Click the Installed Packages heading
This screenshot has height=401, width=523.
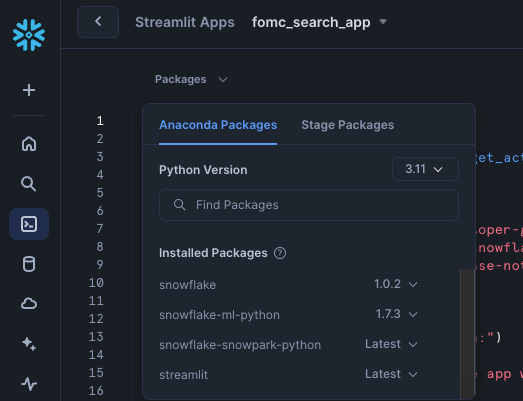coord(213,253)
